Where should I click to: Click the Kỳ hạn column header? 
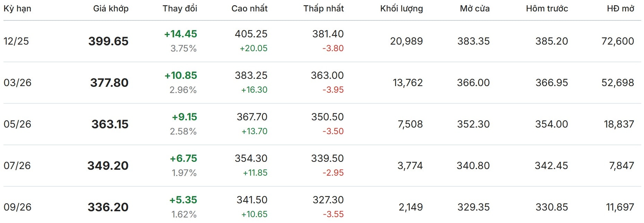(17, 9)
